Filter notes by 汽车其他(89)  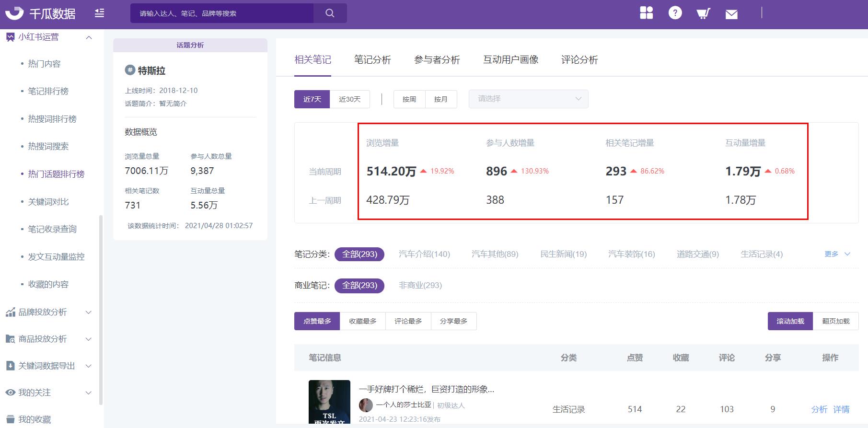[x=495, y=254]
